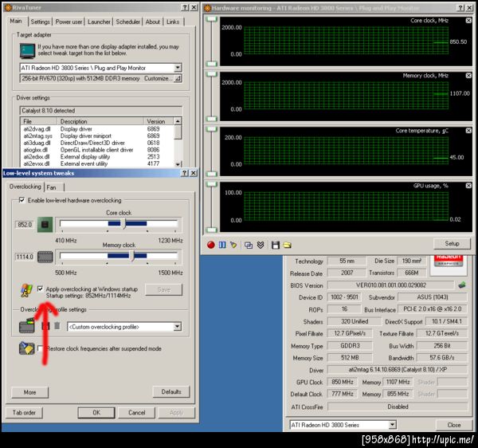Select the atioglxx.dll OpenGL driver row
The image size is (478, 448).
[x=96, y=150]
